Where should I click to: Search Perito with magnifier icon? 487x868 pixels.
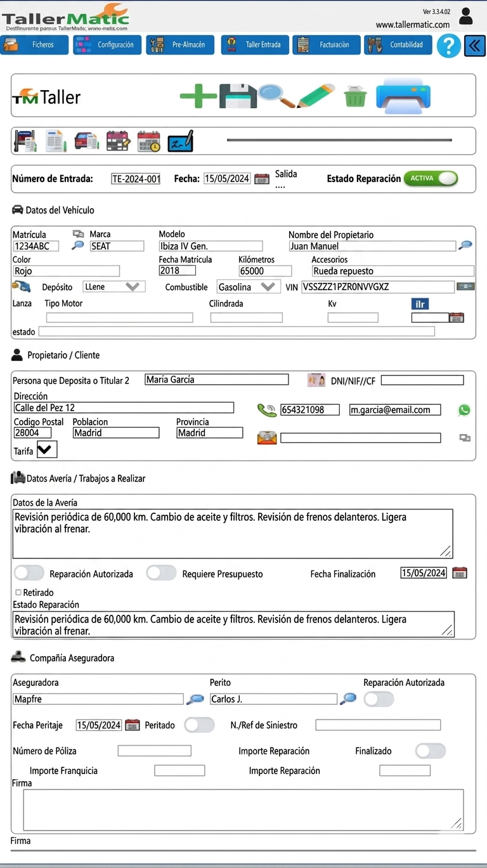point(348,699)
